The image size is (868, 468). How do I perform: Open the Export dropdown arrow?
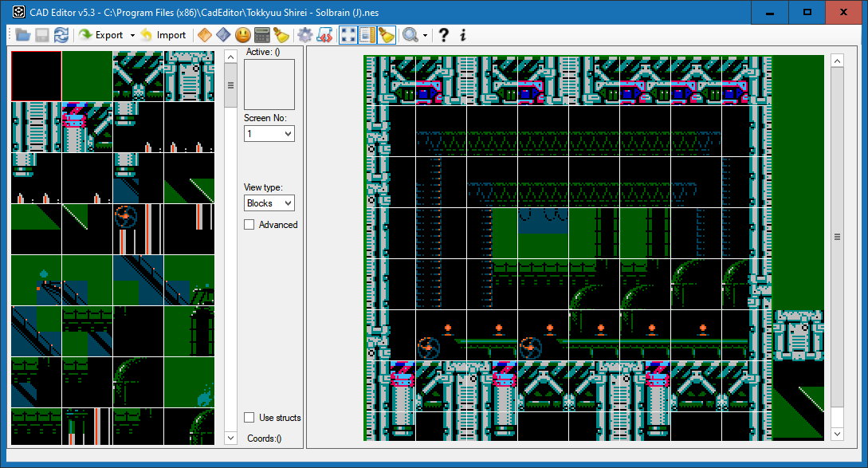132,35
